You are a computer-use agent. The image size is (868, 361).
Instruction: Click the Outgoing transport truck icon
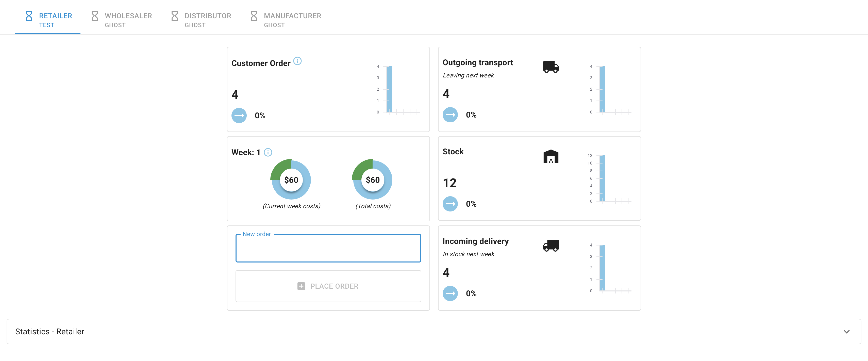(550, 67)
